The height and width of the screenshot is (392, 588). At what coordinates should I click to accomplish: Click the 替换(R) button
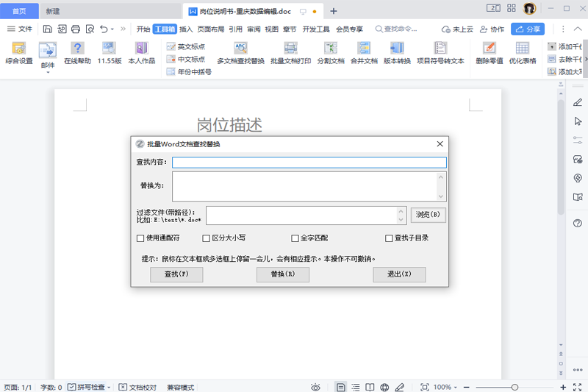coord(282,274)
